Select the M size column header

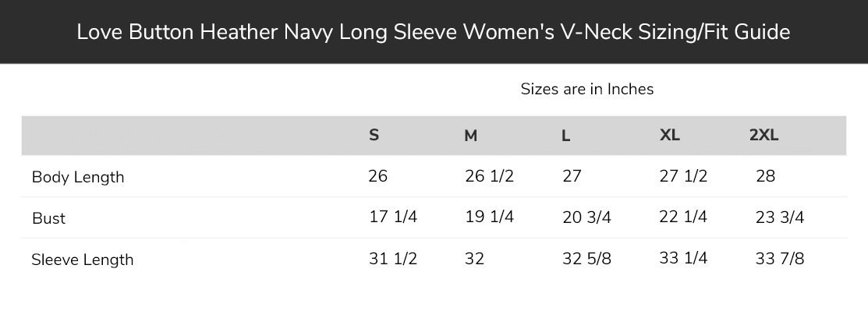(x=470, y=136)
